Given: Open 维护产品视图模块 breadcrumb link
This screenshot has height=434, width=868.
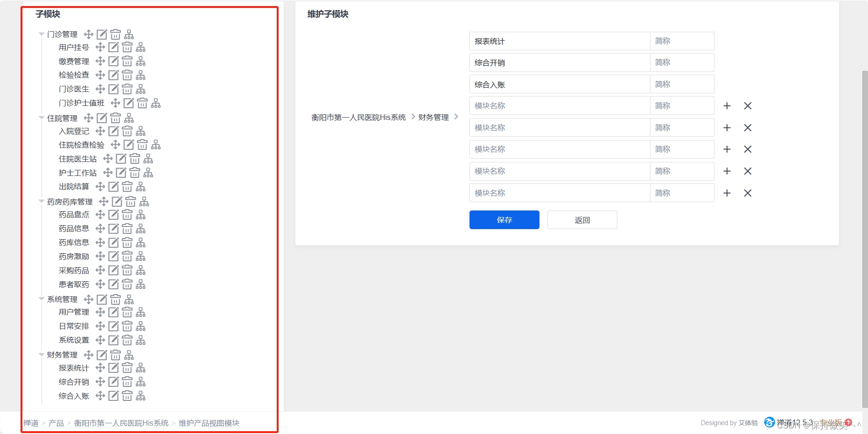Looking at the screenshot, I should point(209,423).
